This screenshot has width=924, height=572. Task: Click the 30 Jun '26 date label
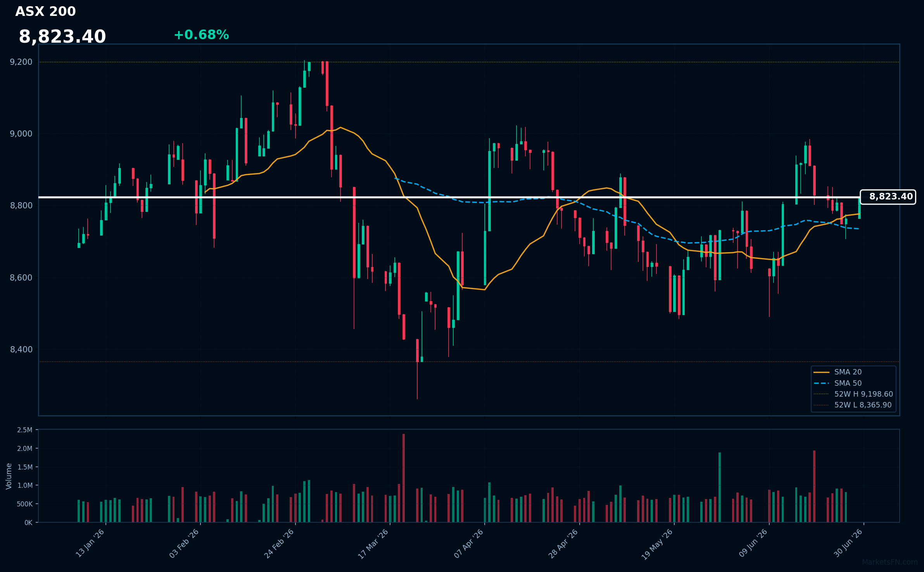(x=848, y=543)
